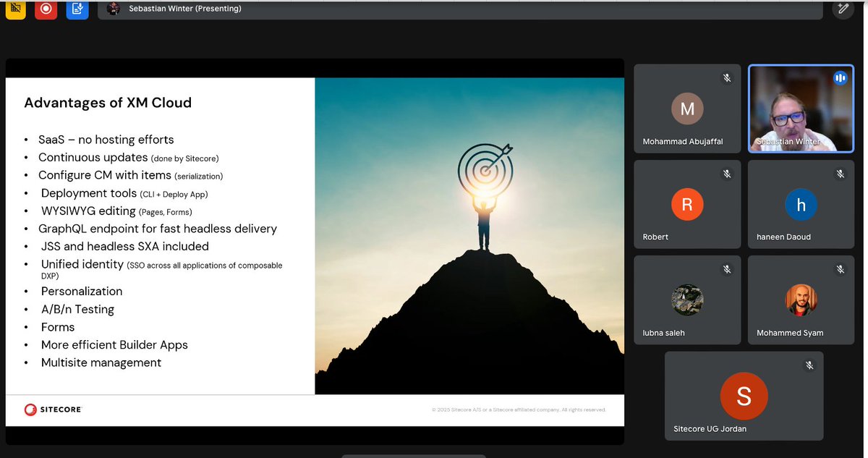Select Mohammad Abujaffal participant tile
The height and width of the screenshot is (458, 868).
tap(687, 109)
